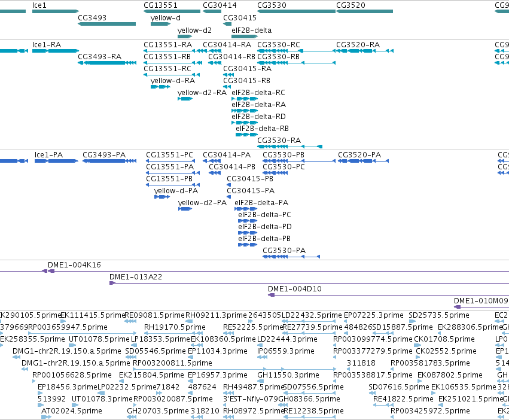The image size is (509, 420).
Task: Click the eIF2B-delta gene label
Action: [252, 30]
